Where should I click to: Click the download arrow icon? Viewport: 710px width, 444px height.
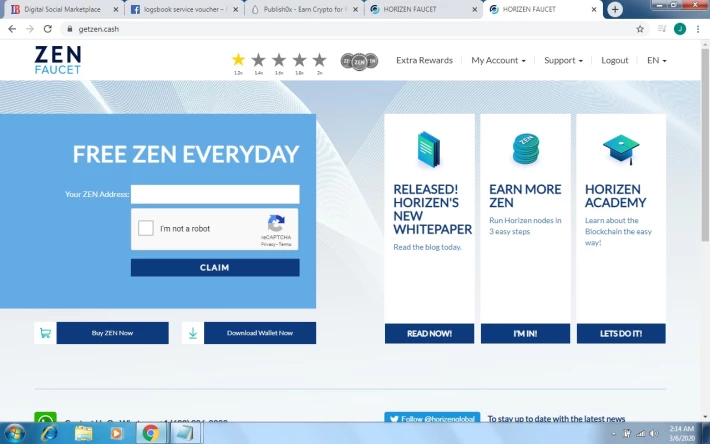[193, 333]
